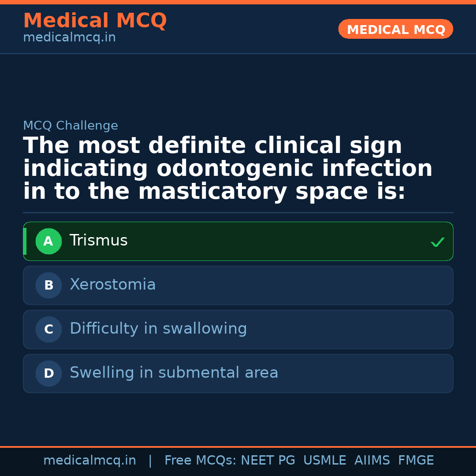The width and height of the screenshot is (476, 476).
Task: Pick the Swelling in submental area answer
Action: click(174, 373)
